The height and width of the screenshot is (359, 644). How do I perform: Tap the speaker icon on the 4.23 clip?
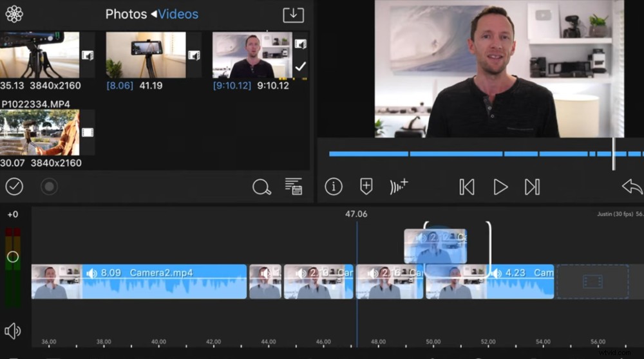(x=496, y=273)
